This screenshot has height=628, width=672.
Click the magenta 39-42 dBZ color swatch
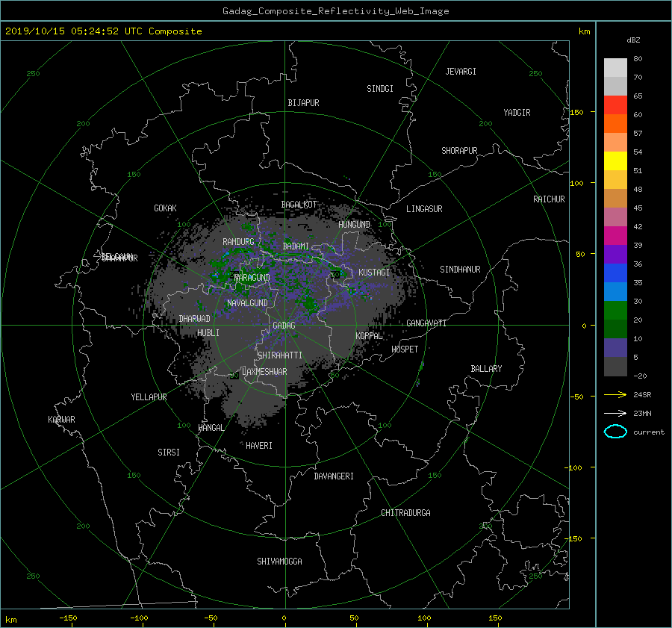pos(615,235)
